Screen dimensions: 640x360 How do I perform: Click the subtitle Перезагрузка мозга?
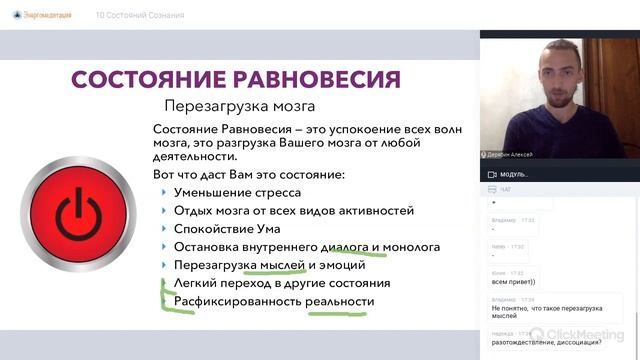[x=240, y=106]
